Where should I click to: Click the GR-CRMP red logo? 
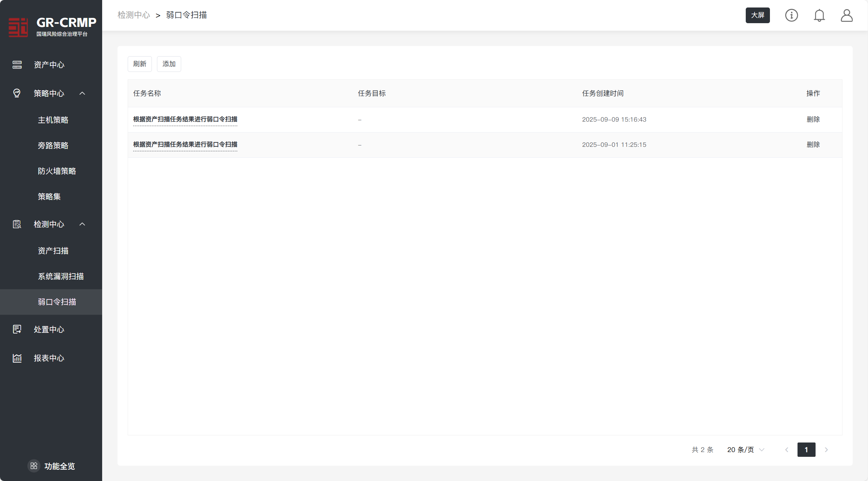18,27
